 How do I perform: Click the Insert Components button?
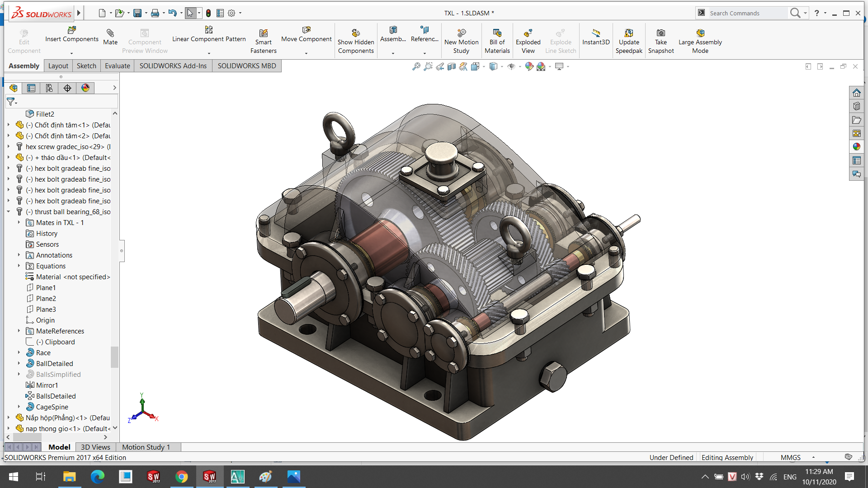[x=71, y=31]
